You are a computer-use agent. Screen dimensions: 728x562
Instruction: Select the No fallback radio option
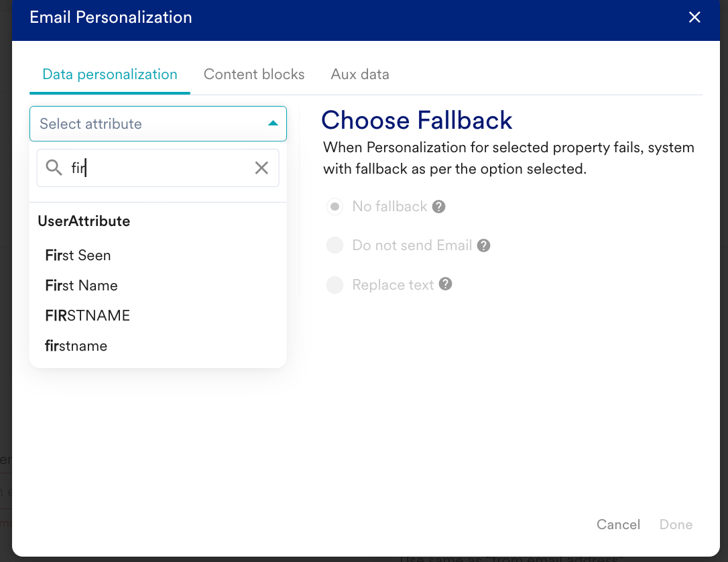pyautogui.click(x=335, y=207)
